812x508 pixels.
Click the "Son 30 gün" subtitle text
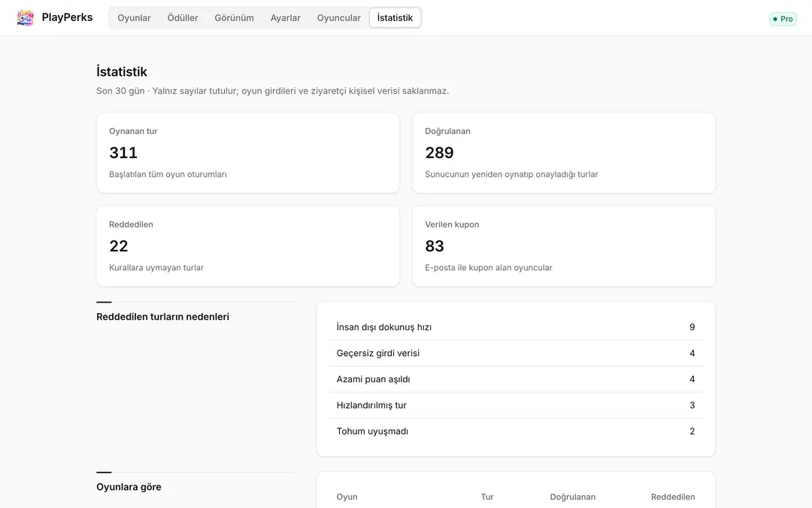point(120,91)
